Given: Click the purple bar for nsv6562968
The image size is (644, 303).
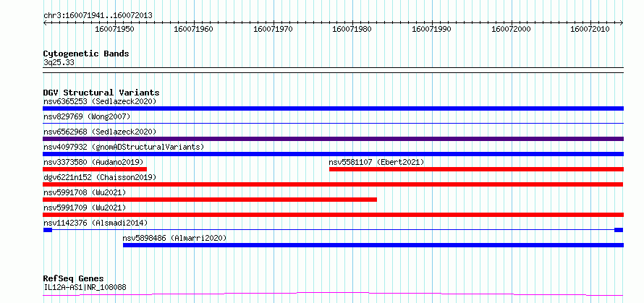Looking at the screenshot, I should point(333,139).
